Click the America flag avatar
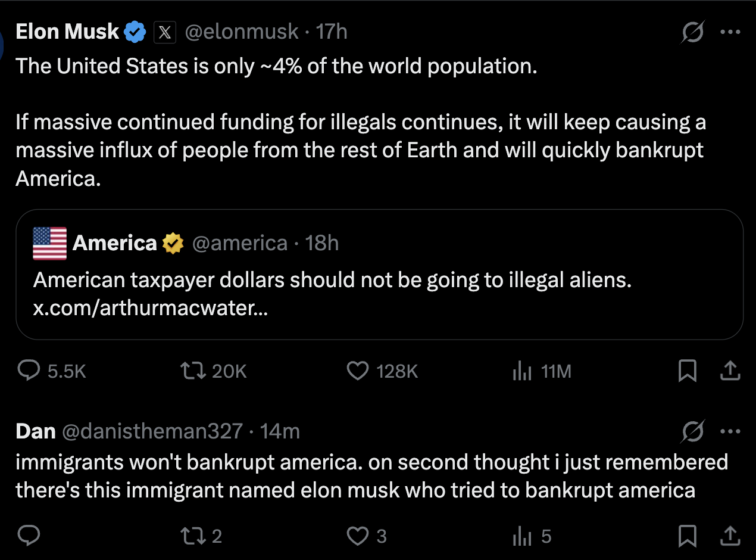 (50, 243)
